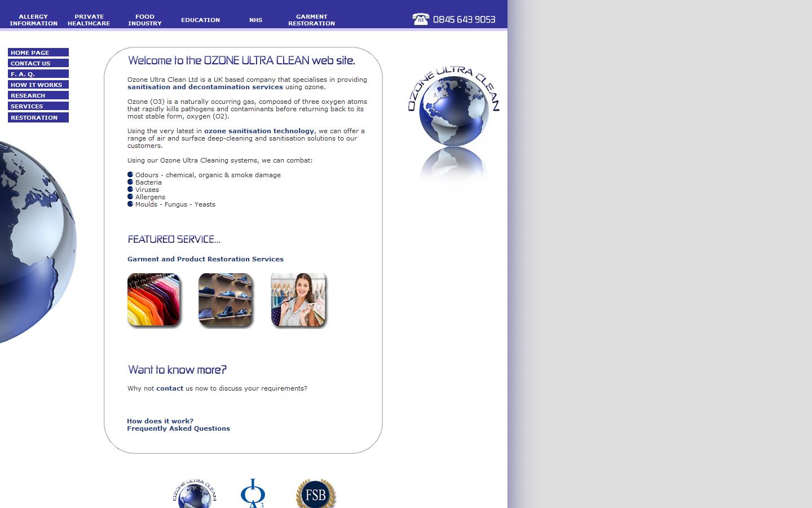Select Education in the top bar
The width and height of the screenshot is (812, 508).
click(x=200, y=20)
